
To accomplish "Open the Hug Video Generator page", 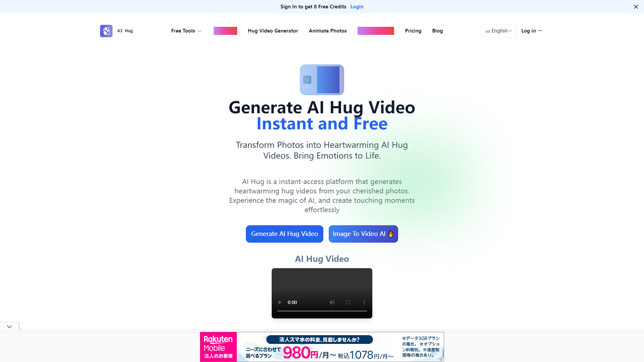I will pyautogui.click(x=273, y=31).
